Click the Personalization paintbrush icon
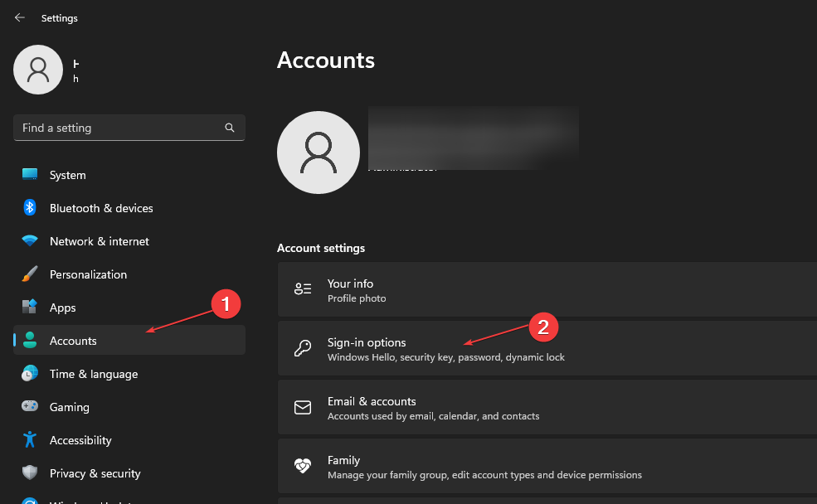 30,274
